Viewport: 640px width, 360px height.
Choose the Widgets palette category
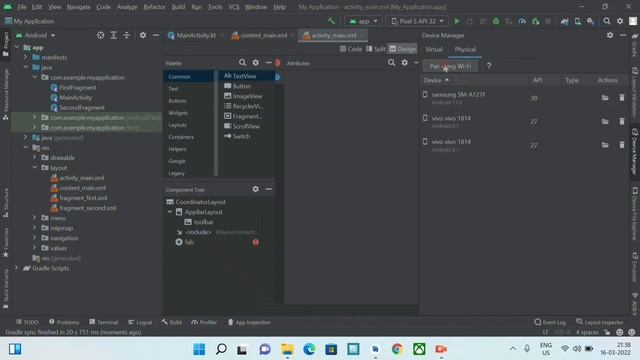point(178,113)
